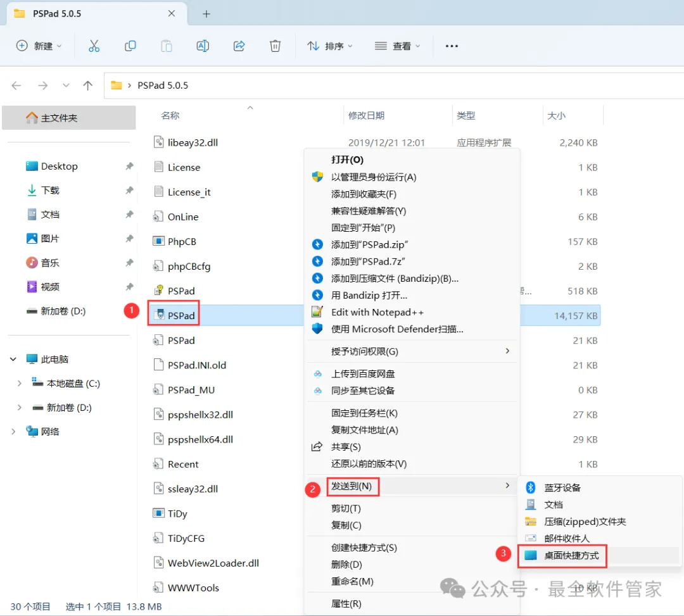Click the Copy icon in toolbar

130,46
